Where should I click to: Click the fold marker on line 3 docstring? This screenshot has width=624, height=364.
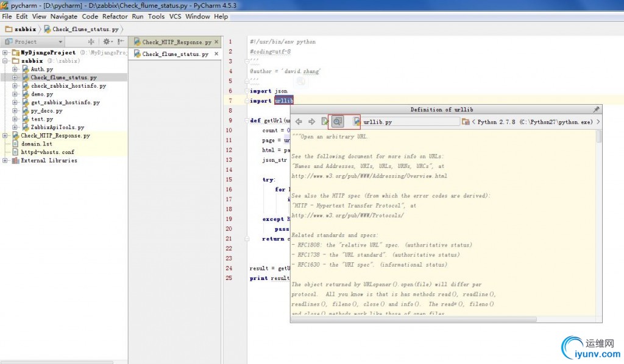(247, 61)
